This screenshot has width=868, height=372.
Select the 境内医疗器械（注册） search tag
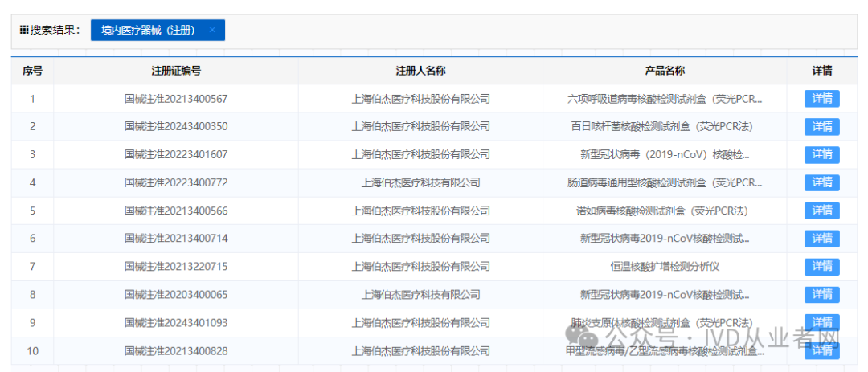click(158, 30)
